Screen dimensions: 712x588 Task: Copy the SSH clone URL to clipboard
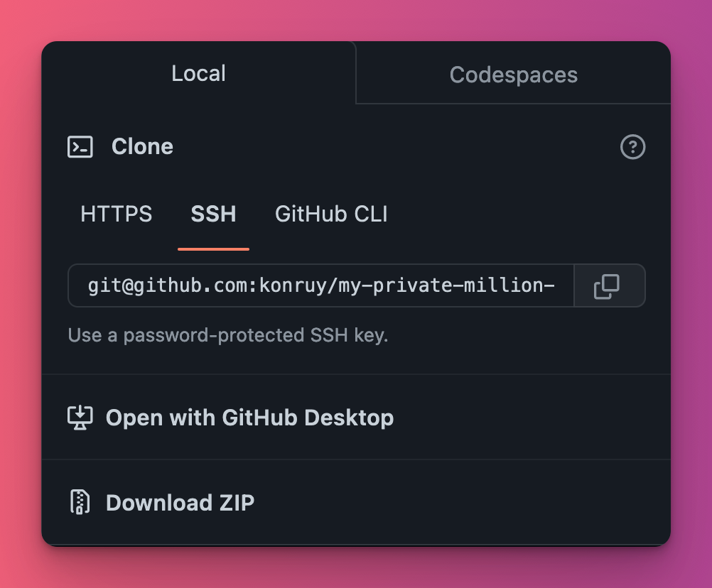pyautogui.click(x=610, y=285)
